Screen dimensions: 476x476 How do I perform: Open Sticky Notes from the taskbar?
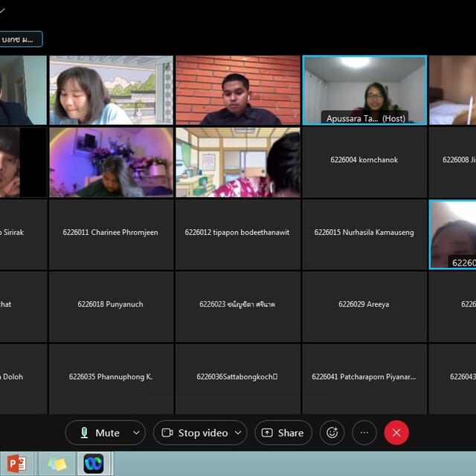(57, 464)
